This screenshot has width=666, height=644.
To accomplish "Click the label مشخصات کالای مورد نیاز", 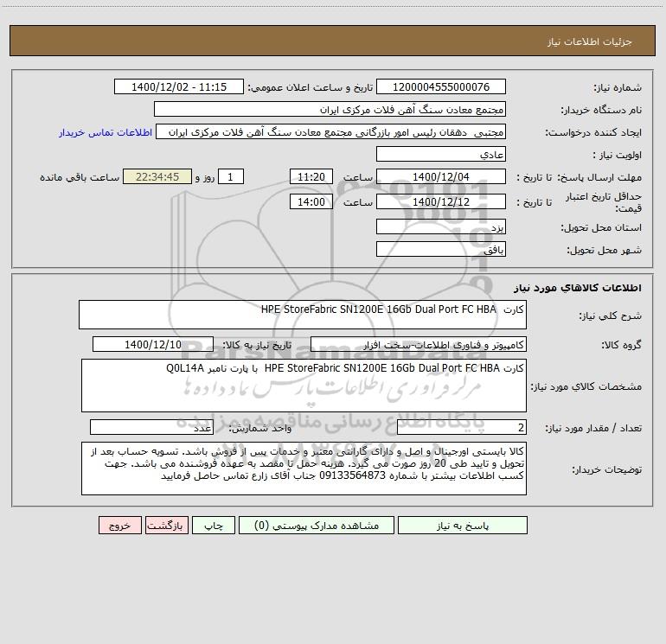I will tap(586, 386).
